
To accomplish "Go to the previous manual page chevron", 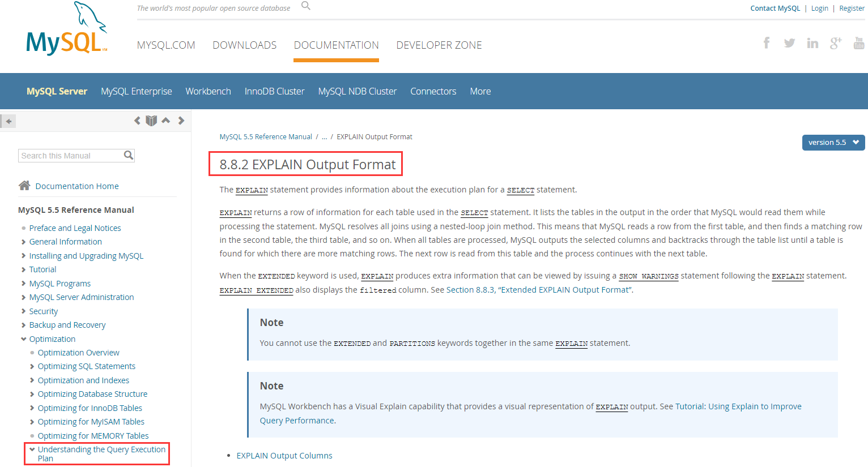I will [137, 121].
